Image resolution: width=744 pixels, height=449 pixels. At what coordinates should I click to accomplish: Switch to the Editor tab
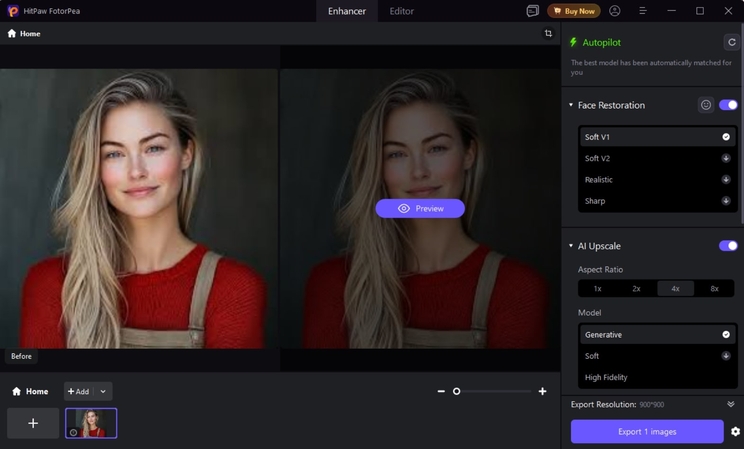point(401,11)
